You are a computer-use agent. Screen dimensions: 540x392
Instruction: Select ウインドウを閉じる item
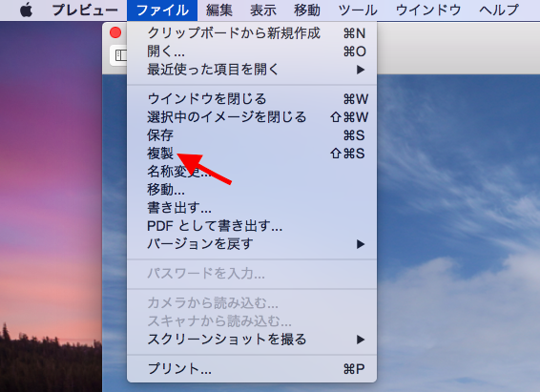252,99
